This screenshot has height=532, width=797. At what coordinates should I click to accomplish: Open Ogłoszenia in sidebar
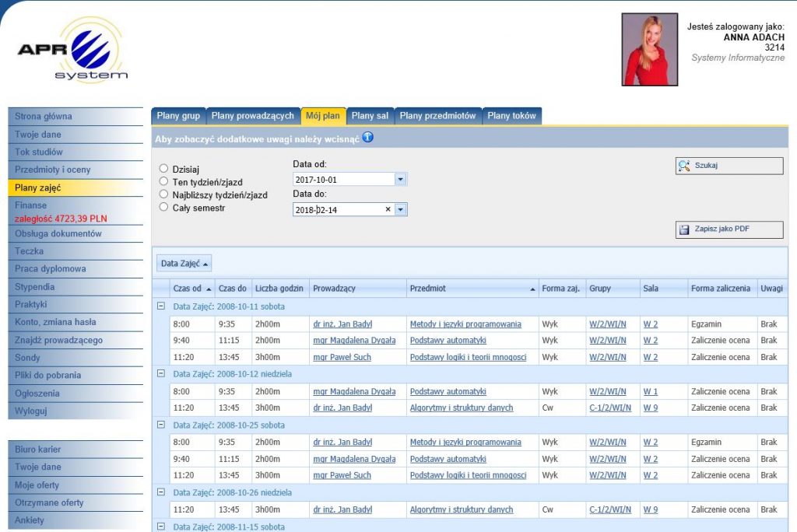tap(75, 394)
